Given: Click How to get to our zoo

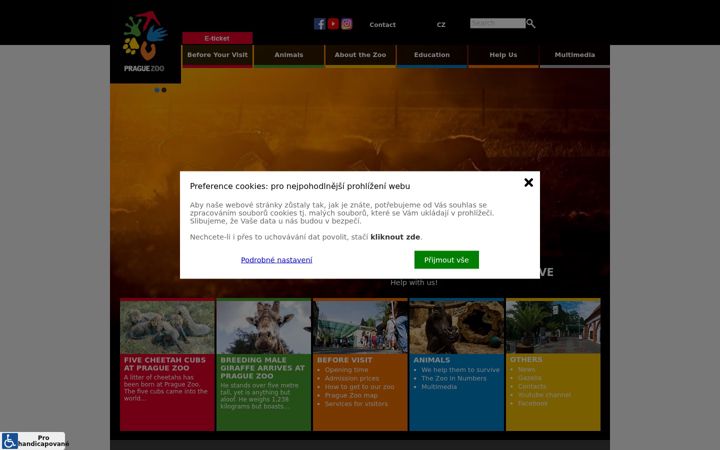Looking at the screenshot, I should (x=360, y=387).
